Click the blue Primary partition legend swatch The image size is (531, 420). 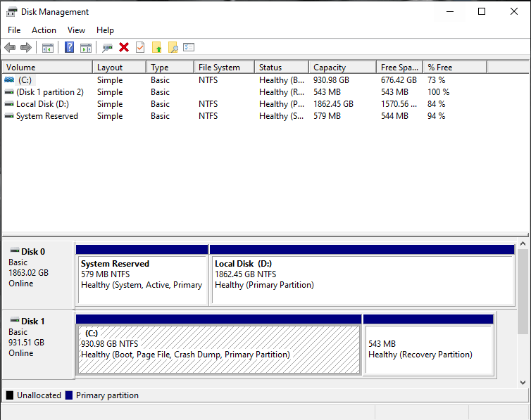[69, 395]
